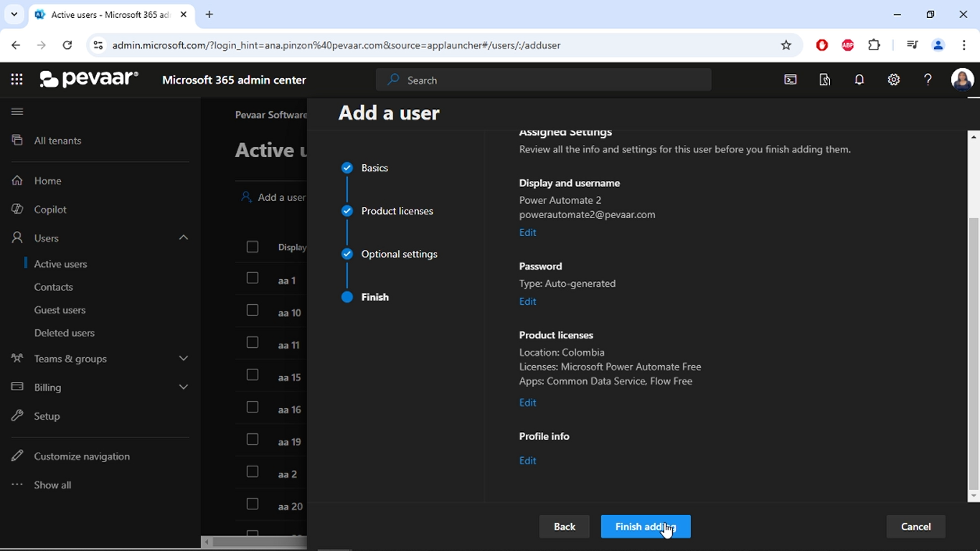Open Deleted users in sidebar
This screenshot has height=551, width=980.
[x=64, y=333]
